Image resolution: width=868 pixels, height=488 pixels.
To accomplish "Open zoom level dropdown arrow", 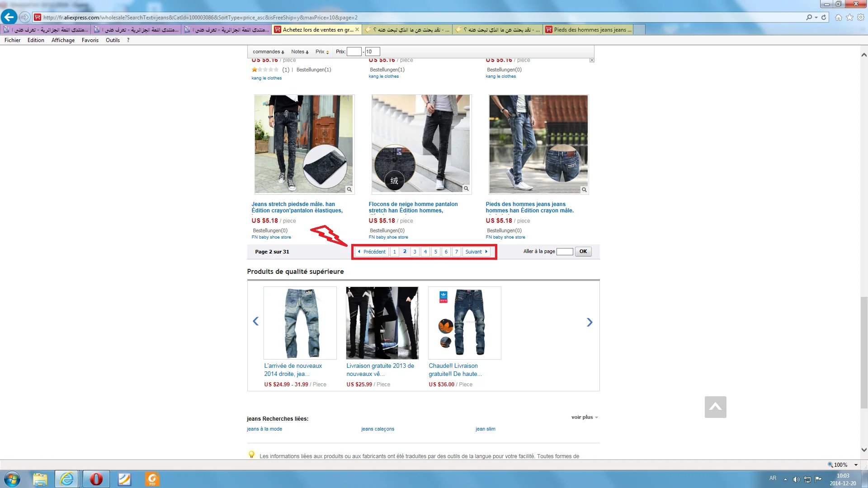I will pos(856,465).
